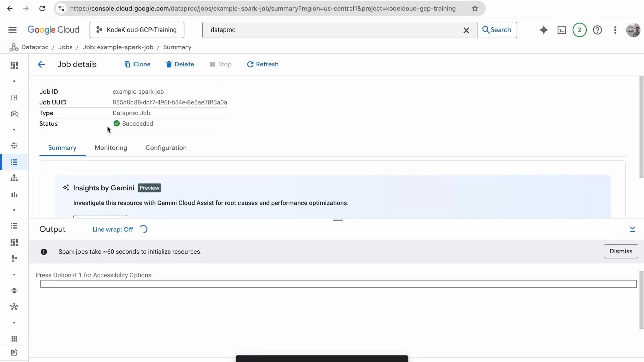Viewport: 644px width, 362px height.
Task: Go back in browser history
Action: point(10,9)
